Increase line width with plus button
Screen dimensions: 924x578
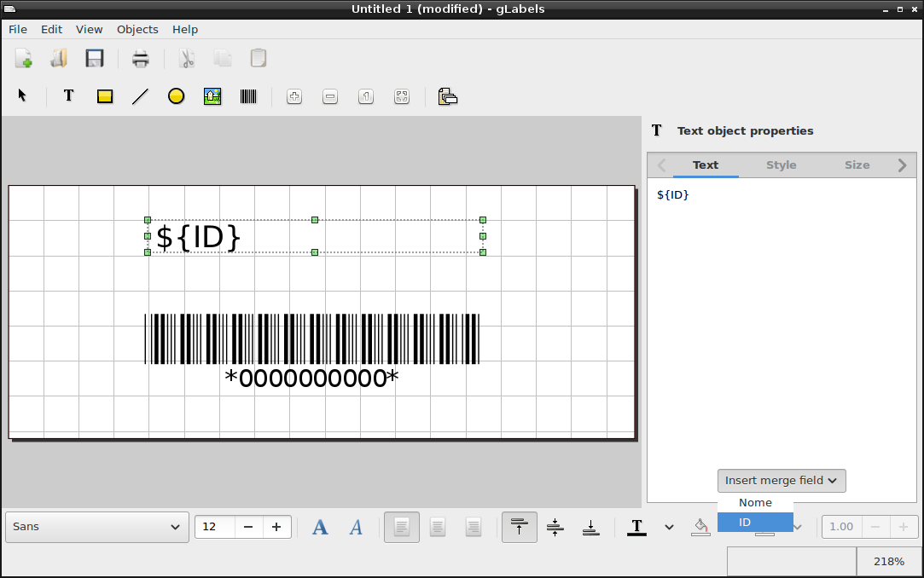click(903, 527)
